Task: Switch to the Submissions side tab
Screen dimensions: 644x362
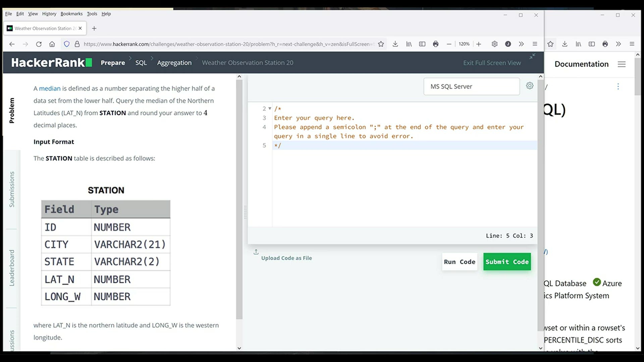Action: pyautogui.click(x=12, y=189)
